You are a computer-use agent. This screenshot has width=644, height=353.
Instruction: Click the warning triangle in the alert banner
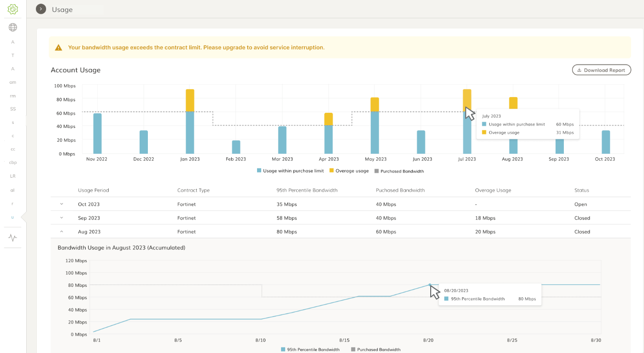point(59,47)
